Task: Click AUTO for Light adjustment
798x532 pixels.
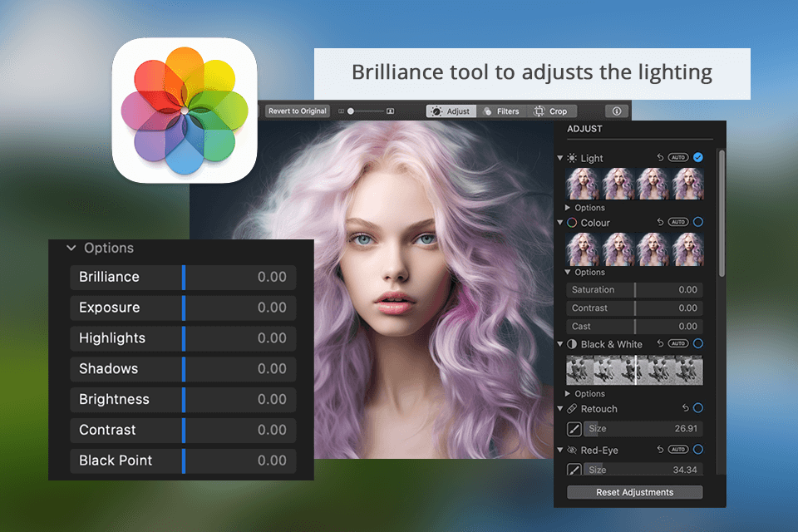Action: click(x=678, y=157)
